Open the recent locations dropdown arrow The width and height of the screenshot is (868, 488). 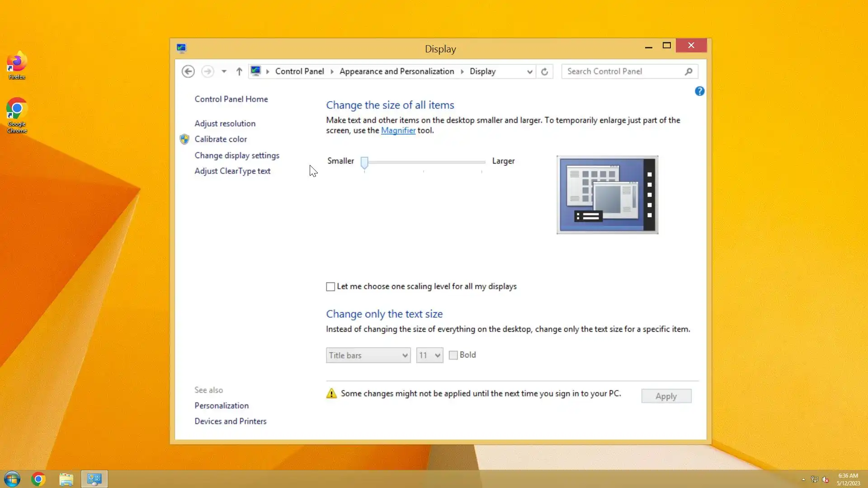click(x=224, y=71)
